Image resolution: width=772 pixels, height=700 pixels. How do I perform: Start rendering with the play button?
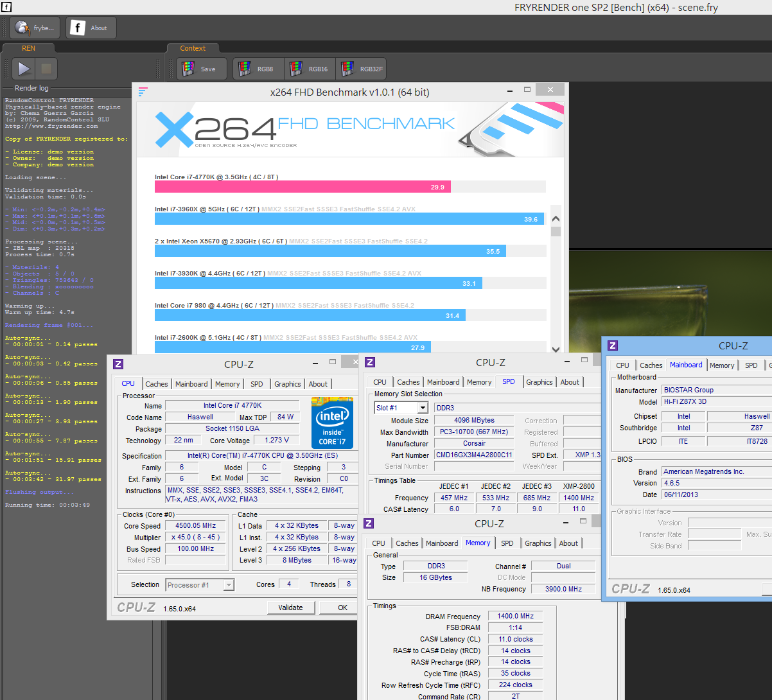[x=24, y=69]
